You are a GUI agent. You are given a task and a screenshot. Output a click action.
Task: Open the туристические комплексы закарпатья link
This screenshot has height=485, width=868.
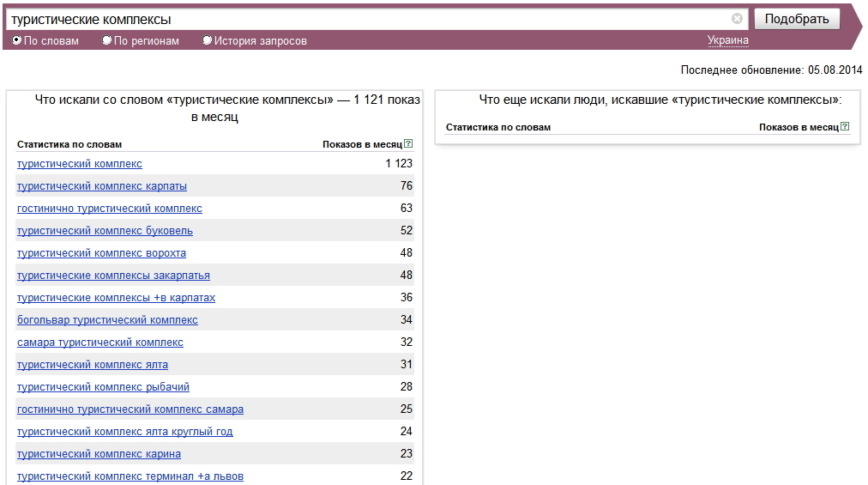click(113, 276)
